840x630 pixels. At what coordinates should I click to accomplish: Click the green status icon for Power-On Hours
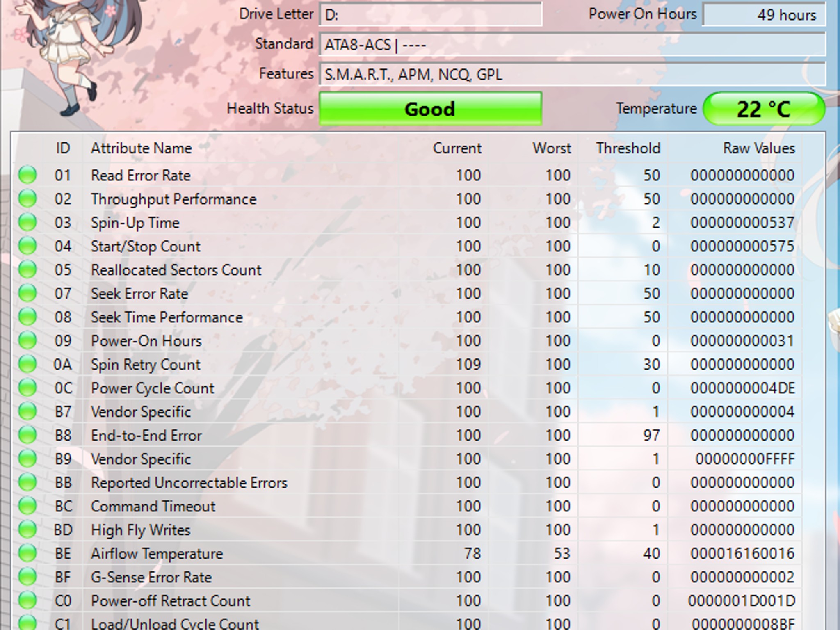tap(27, 341)
